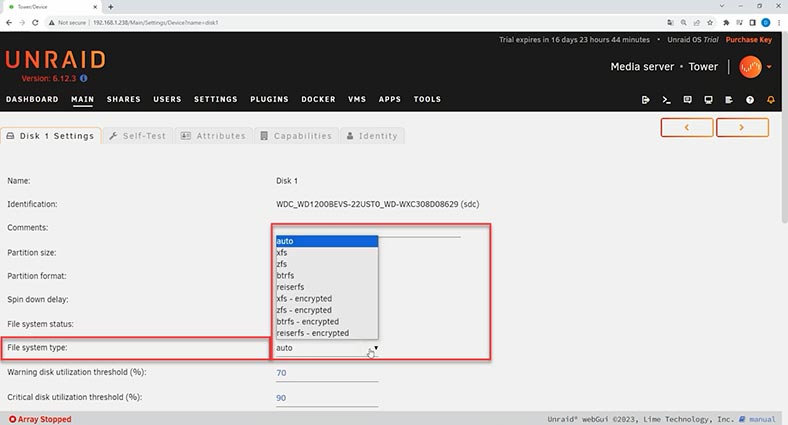Screen dimensions: 788x425
Task: Open the MAIN menu
Action: 82,99
